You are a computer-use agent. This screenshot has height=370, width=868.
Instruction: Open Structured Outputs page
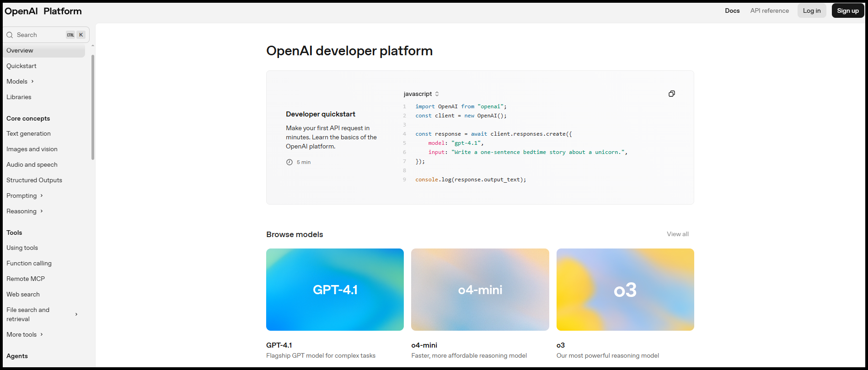tap(34, 180)
